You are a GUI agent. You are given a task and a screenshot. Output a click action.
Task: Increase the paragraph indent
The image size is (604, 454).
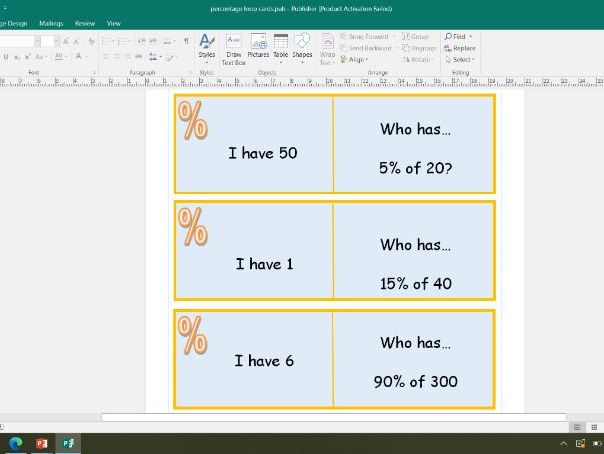pyautogui.click(x=153, y=41)
